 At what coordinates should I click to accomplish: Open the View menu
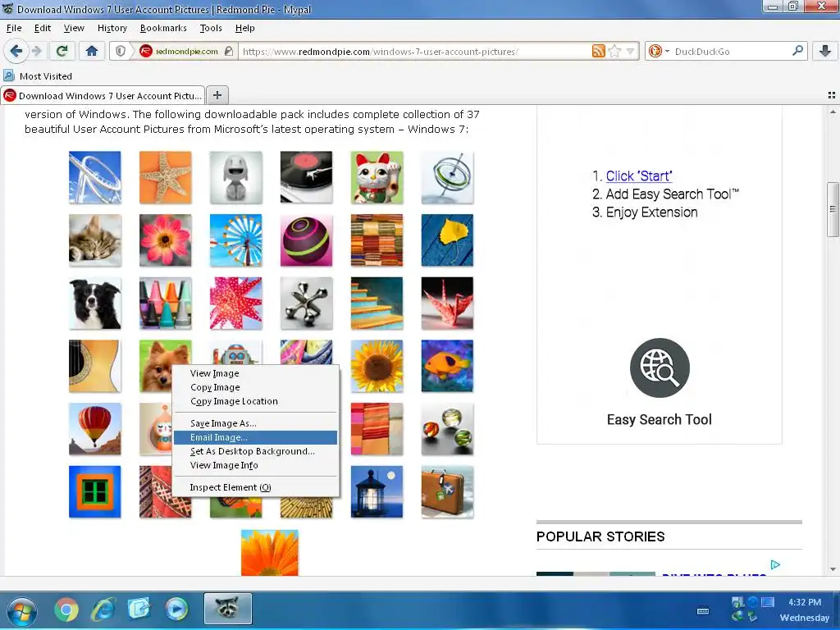pos(73,28)
